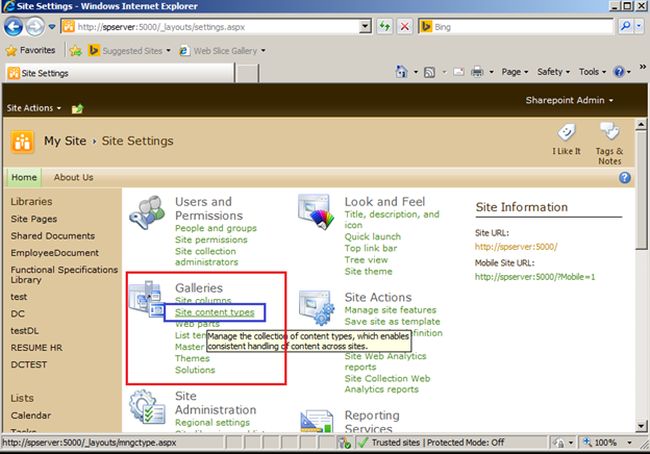
Task: Click the Reporting Services chart icon
Action: [316, 421]
